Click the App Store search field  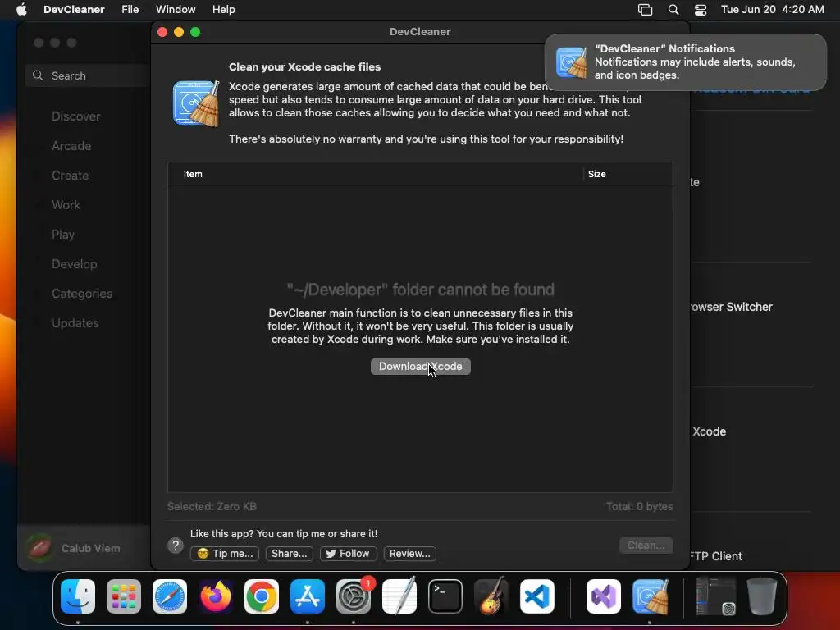pyautogui.click(x=89, y=75)
